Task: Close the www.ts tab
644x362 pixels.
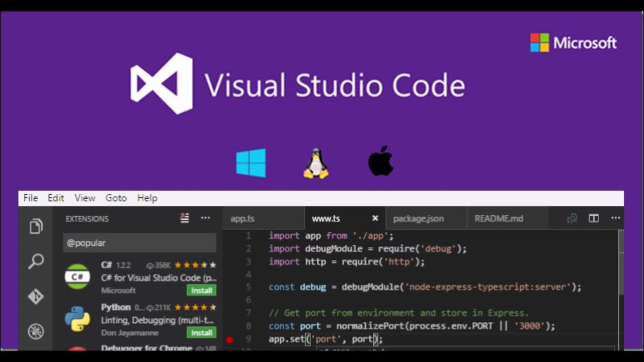Action: pos(375,218)
